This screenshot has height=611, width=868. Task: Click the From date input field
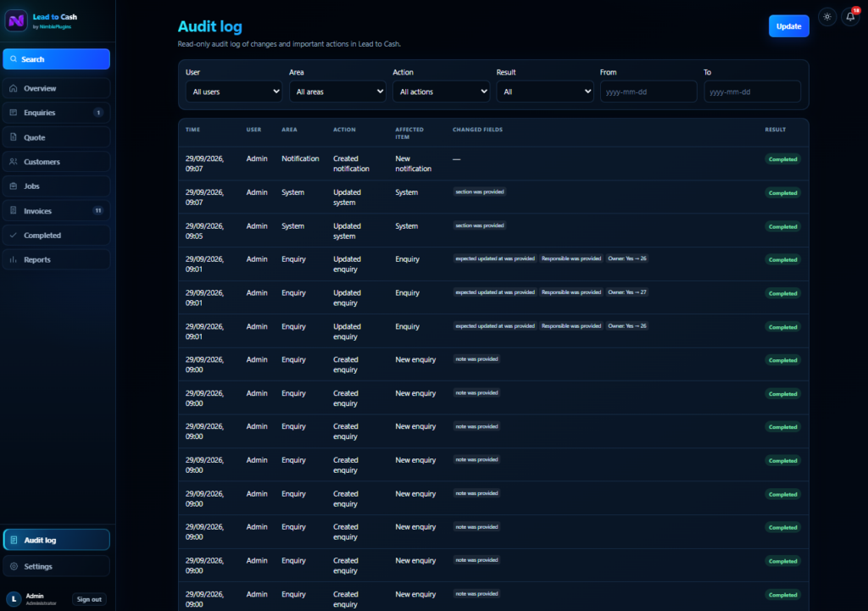coord(648,92)
